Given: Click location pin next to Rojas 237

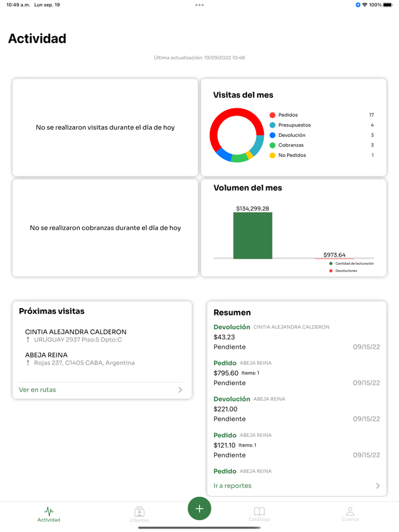Looking at the screenshot, I should pos(28,363).
